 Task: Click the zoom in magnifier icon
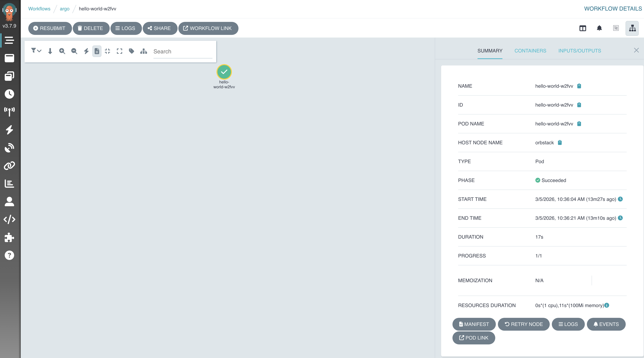coord(62,51)
